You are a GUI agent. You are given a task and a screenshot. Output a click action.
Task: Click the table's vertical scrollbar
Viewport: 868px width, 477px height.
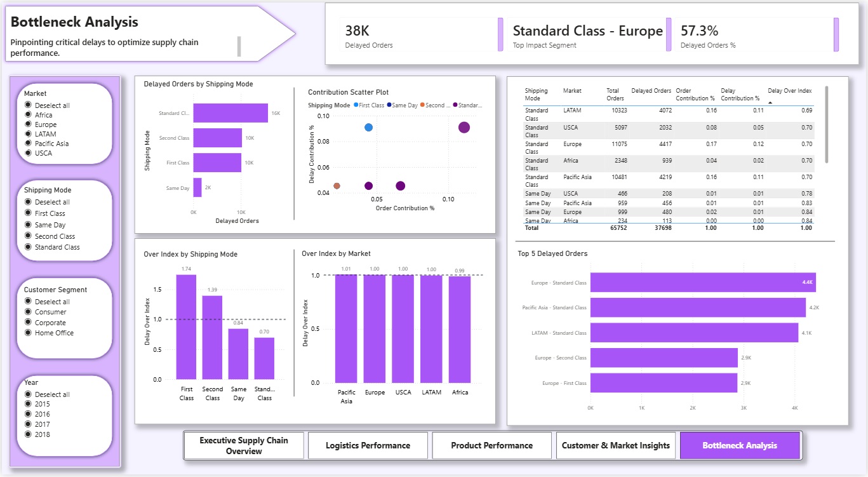click(x=826, y=124)
